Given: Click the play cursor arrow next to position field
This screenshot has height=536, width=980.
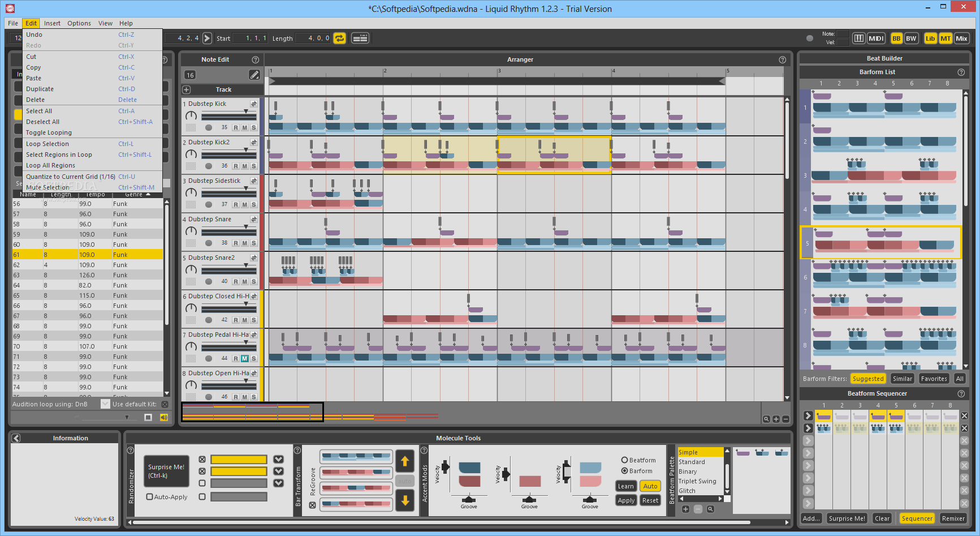Looking at the screenshot, I should (x=207, y=38).
